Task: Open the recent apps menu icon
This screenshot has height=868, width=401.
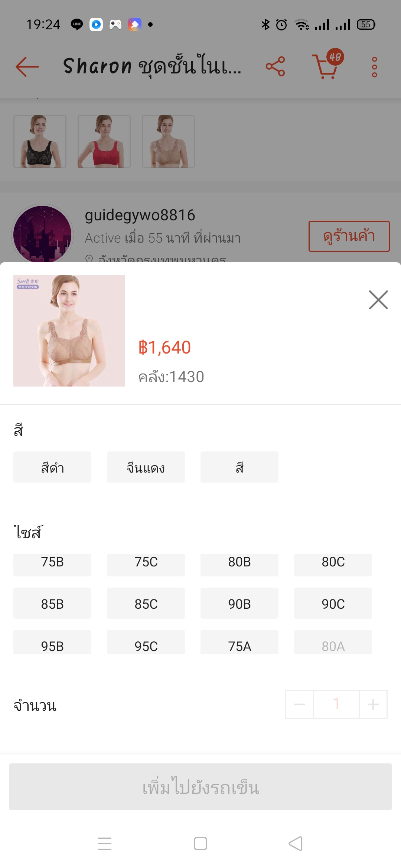Action: tap(105, 844)
